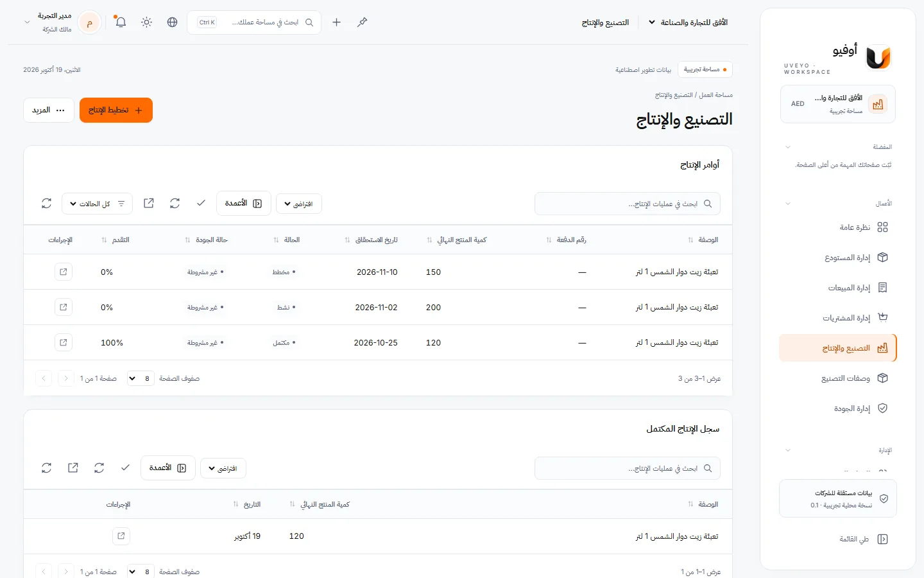Open the notifications bell
This screenshot has height=578, width=924.
121,22
